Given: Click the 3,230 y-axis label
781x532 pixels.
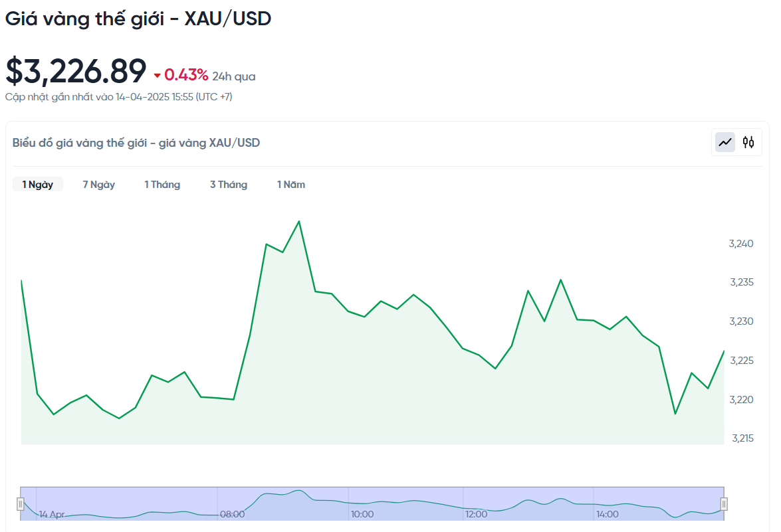Looking at the screenshot, I should 741,321.
